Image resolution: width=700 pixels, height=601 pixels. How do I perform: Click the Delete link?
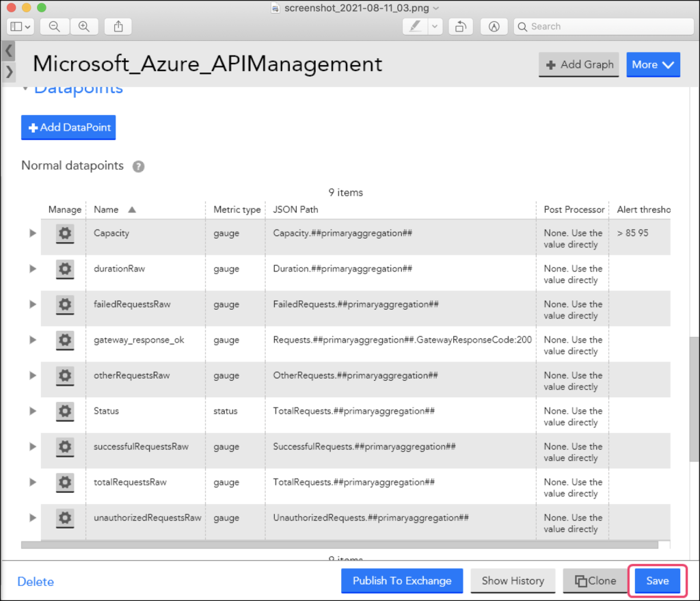click(36, 581)
